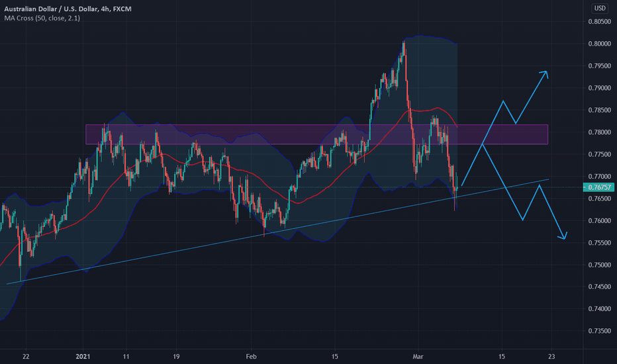This screenshot has height=364, width=617.
Task: Click the Feb date axis label
Action: click(251, 357)
